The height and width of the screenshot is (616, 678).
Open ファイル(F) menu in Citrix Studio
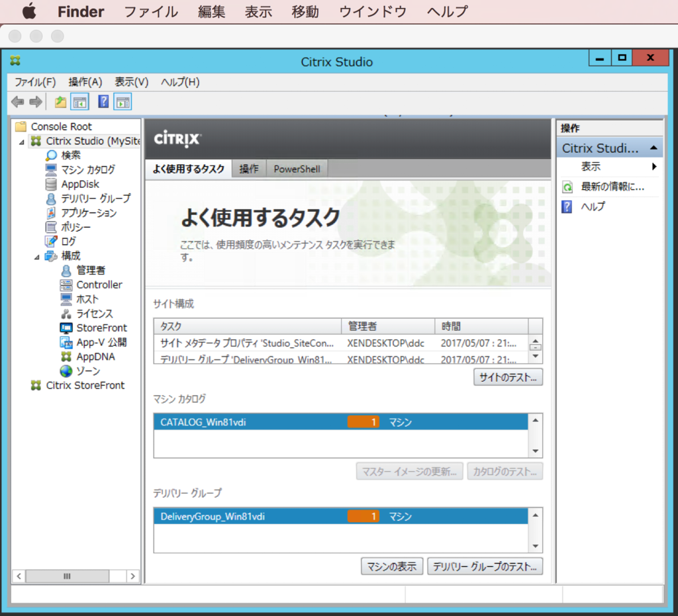[35, 82]
